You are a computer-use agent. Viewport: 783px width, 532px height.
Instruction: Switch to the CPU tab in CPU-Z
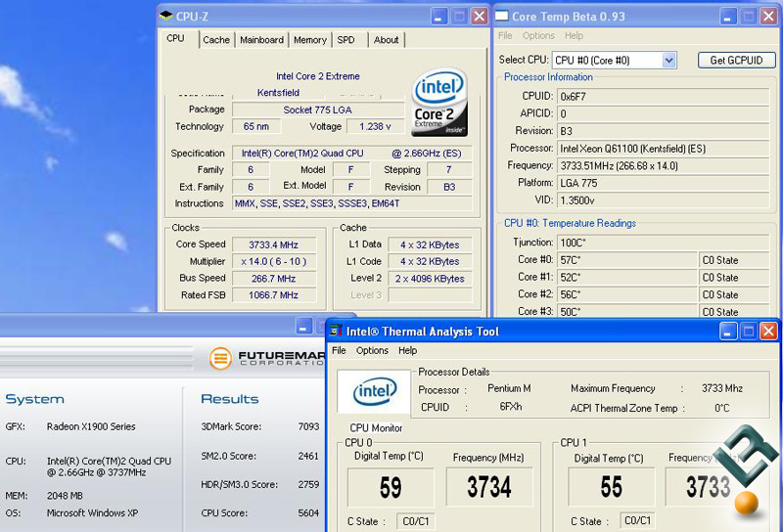(175, 38)
